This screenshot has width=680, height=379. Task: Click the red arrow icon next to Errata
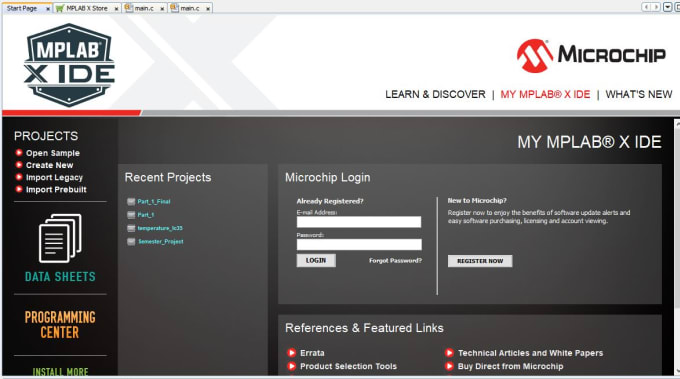[291, 353]
